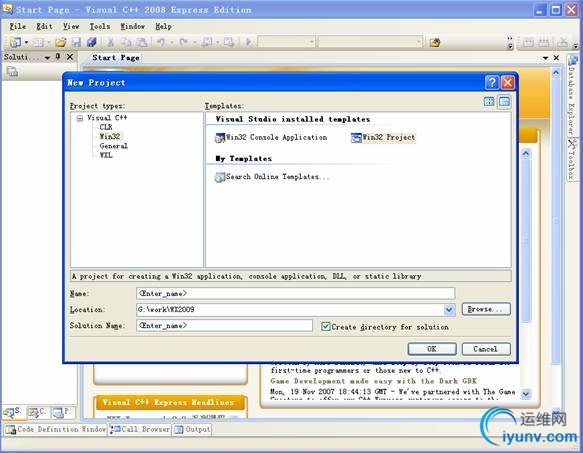Collapse the Visual C++ tree node
The image size is (583, 453).
coord(80,119)
